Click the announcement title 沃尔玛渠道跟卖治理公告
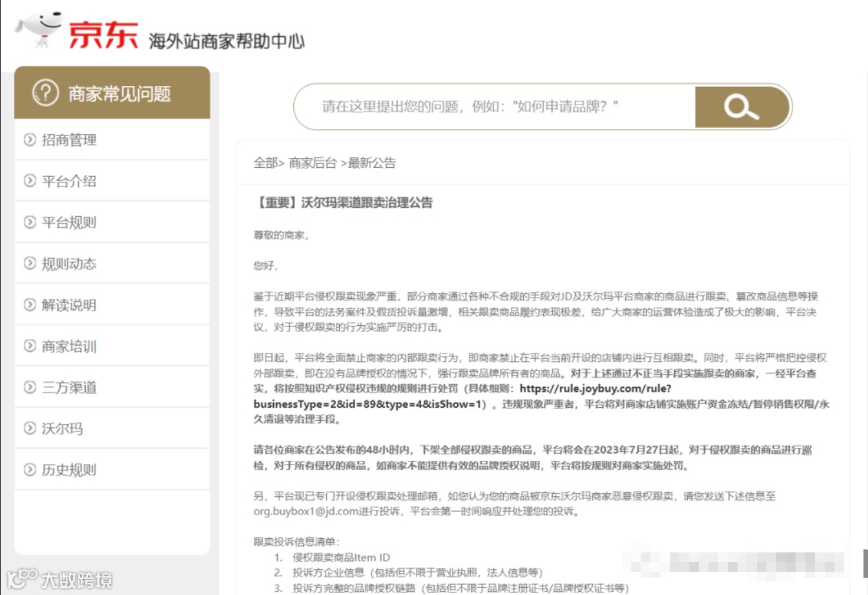 (343, 203)
